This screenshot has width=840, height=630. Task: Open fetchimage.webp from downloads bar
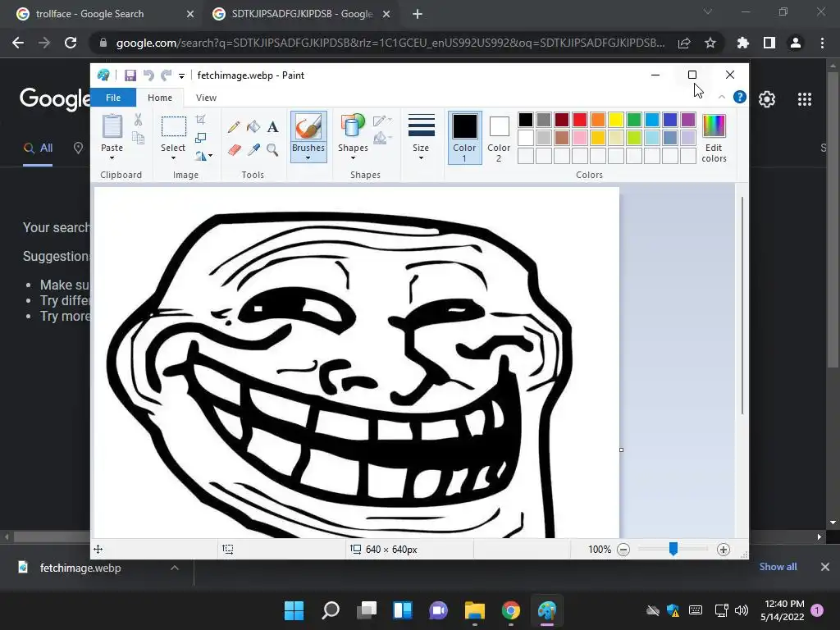[x=80, y=568]
